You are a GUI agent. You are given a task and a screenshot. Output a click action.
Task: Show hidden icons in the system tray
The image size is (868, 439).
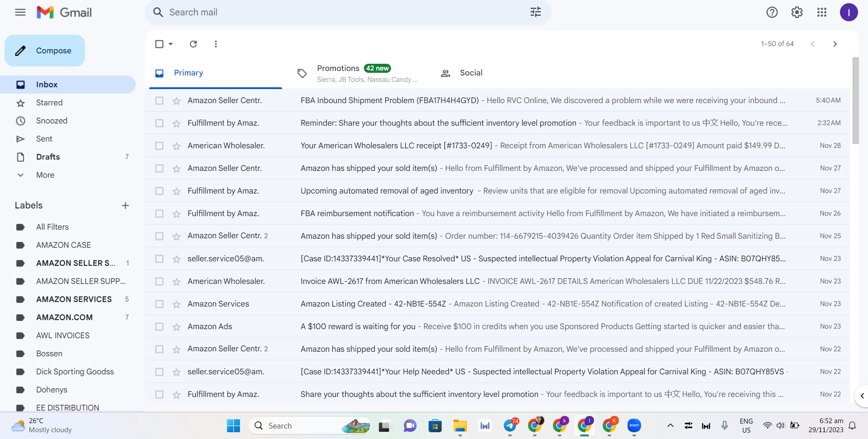click(670, 425)
